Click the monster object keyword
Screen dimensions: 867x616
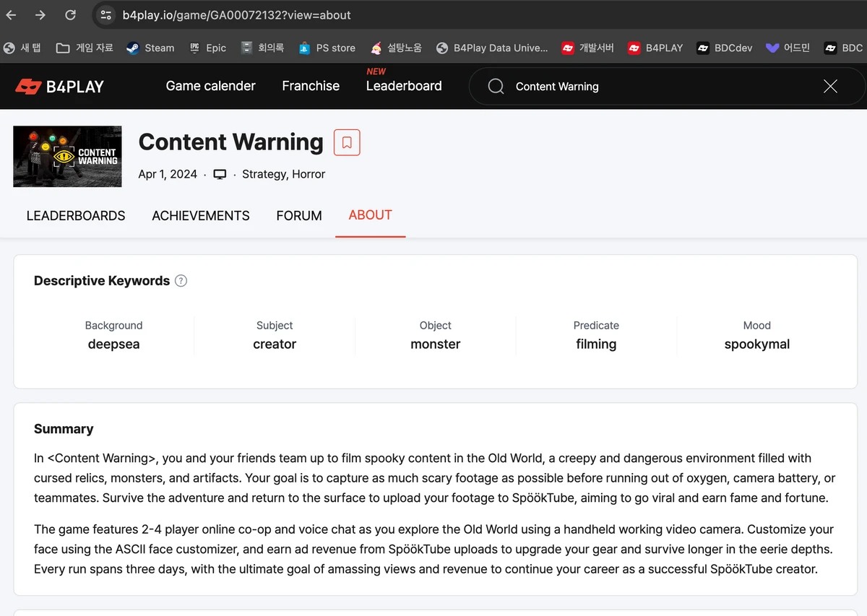(436, 344)
